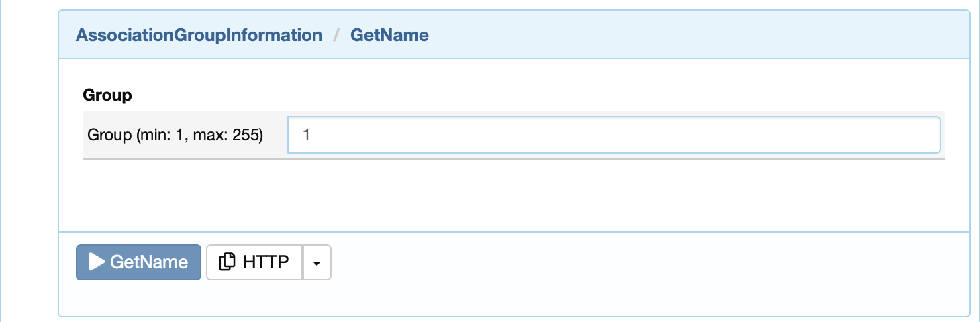
Task: Go to AssociationGroupInformation breadcrumb link
Action: tap(199, 35)
